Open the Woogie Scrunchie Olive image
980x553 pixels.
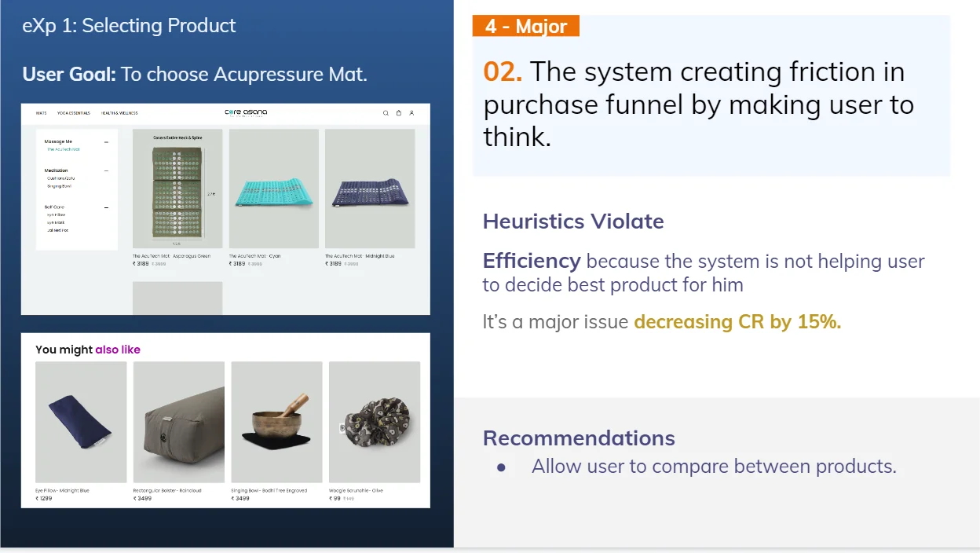click(375, 422)
